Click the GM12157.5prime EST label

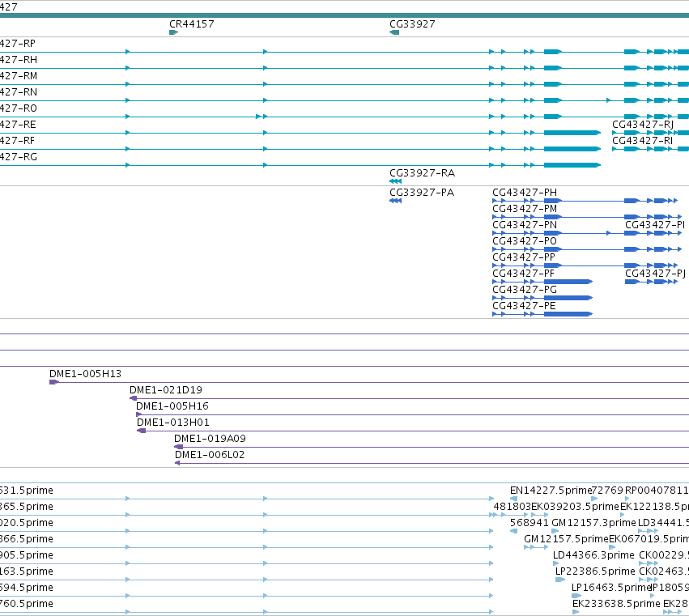[566, 538]
